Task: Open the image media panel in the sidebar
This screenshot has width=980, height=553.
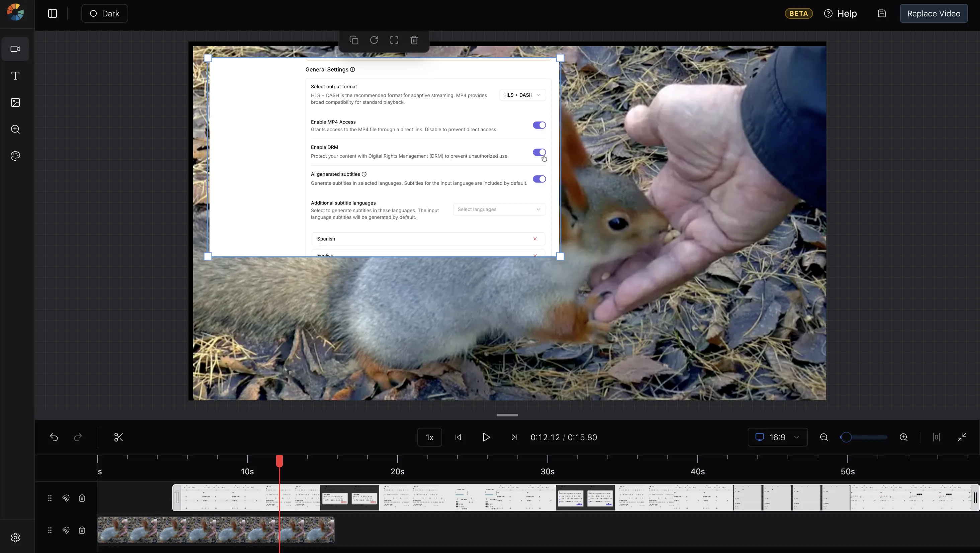Action: tap(15, 102)
